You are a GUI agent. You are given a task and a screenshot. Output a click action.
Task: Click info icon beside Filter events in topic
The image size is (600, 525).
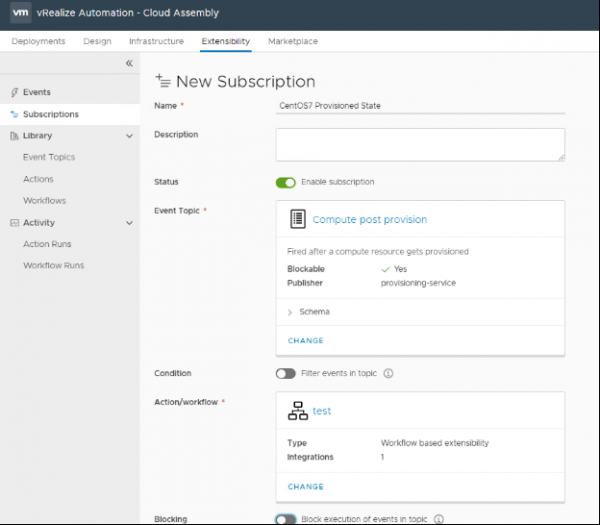point(388,374)
